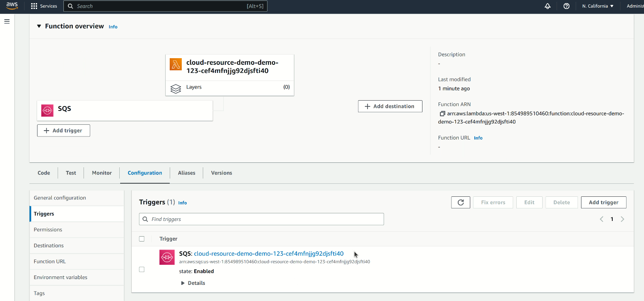This screenshot has height=301, width=644.
Task: Click the Delete trigger button
Action: click(x=561, y=202)
